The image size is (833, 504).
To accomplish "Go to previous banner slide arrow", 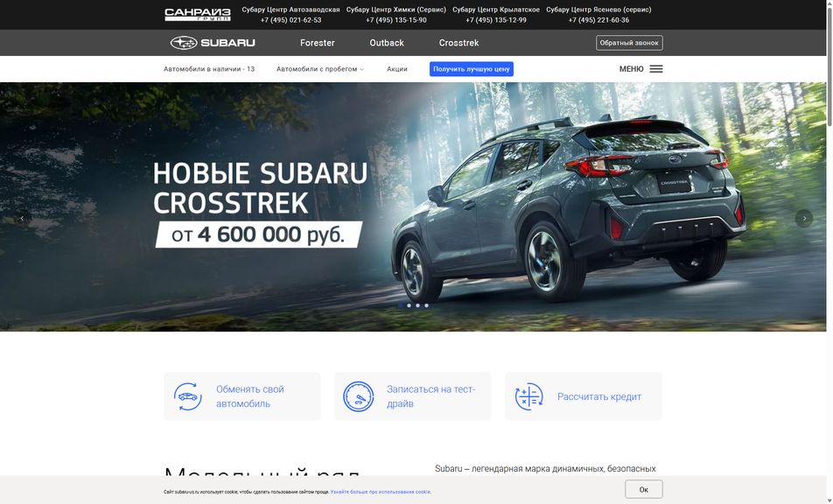I will tap(22, 218).
